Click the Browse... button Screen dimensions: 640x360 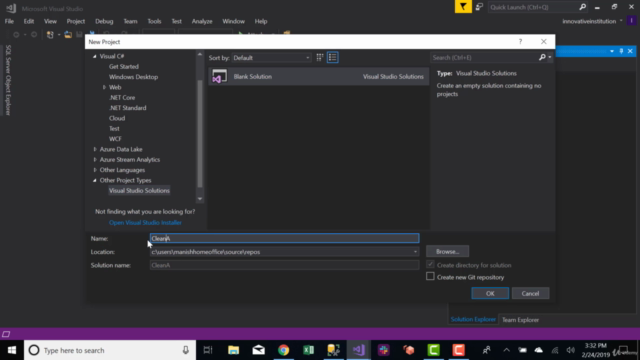point(447,251)
